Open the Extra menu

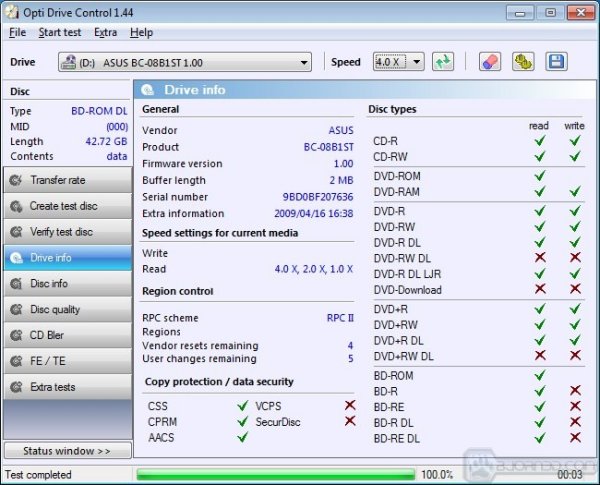(105, 33)
